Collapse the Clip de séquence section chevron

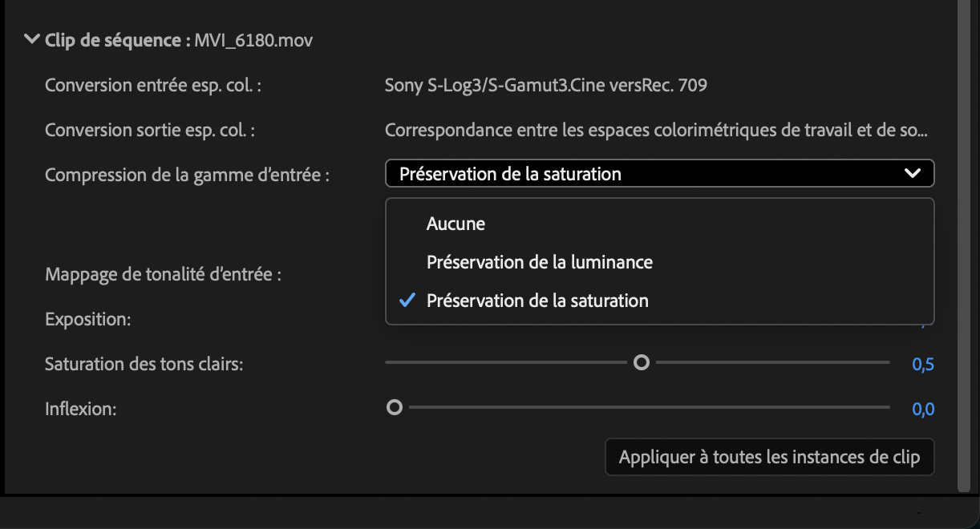point(32,39)
